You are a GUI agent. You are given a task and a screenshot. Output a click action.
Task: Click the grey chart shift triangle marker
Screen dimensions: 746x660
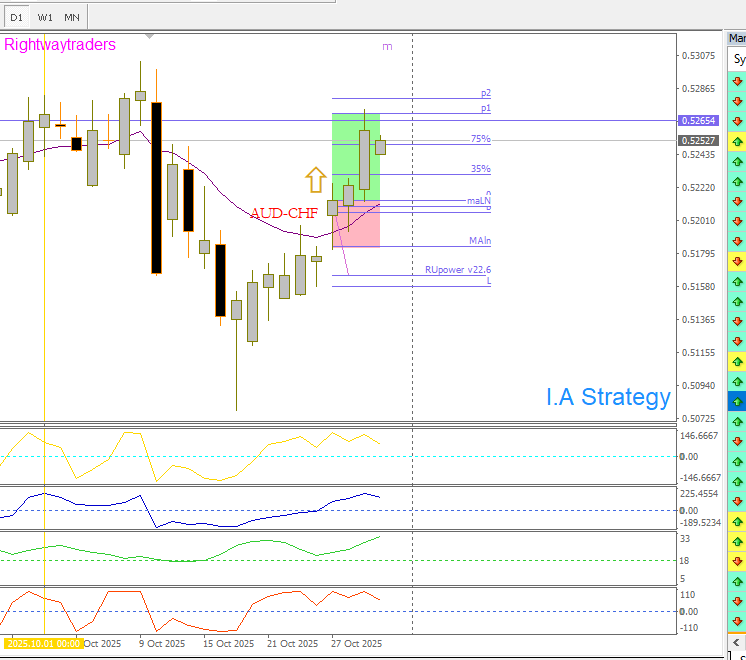point(150,36)
